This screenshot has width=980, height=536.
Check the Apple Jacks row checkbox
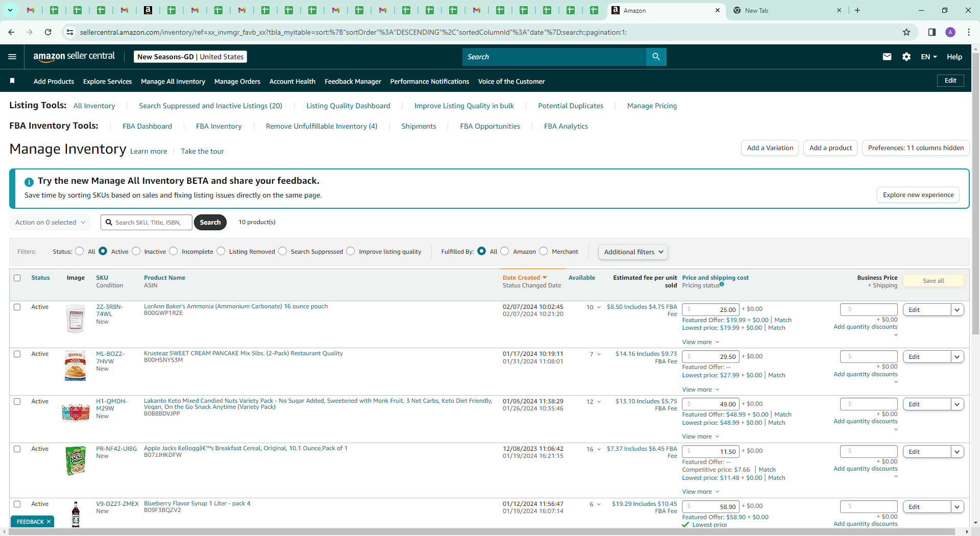click(17, 449)
